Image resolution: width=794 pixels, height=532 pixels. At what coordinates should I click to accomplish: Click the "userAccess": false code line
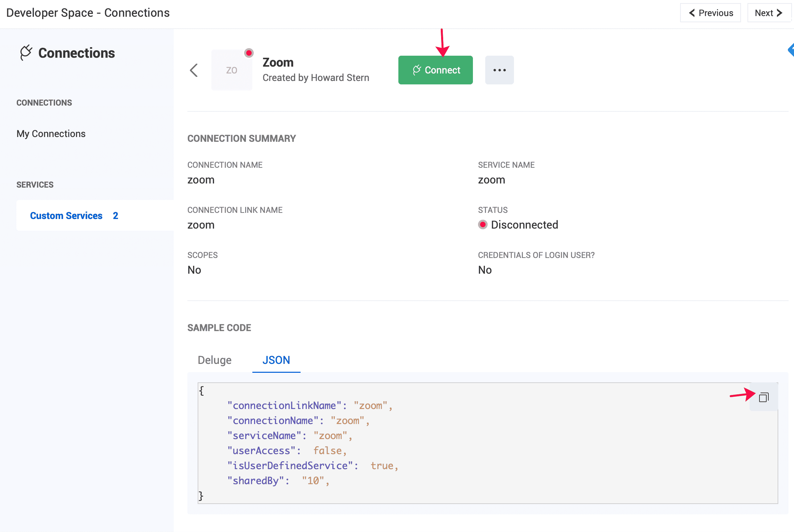click(x=287, y=451)
